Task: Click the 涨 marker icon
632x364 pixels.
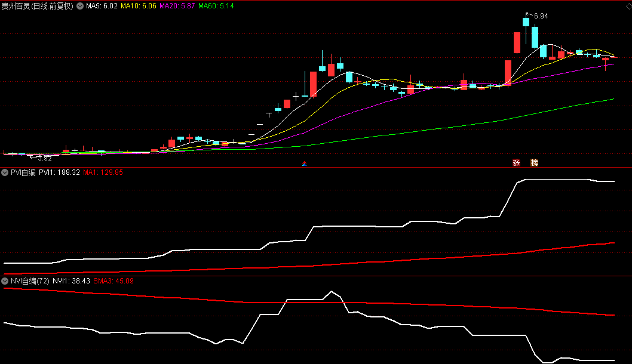Action: [516, 163]
